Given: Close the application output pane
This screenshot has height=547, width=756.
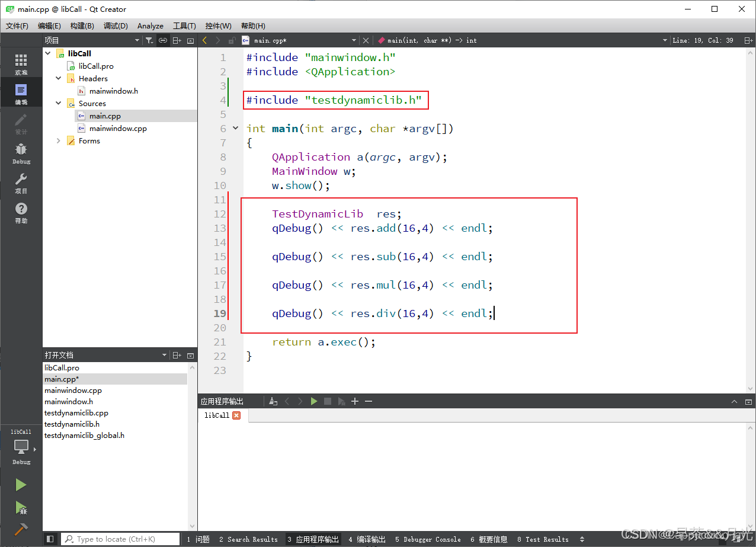Looking at the screenshot, I should (x=748, y=401).
